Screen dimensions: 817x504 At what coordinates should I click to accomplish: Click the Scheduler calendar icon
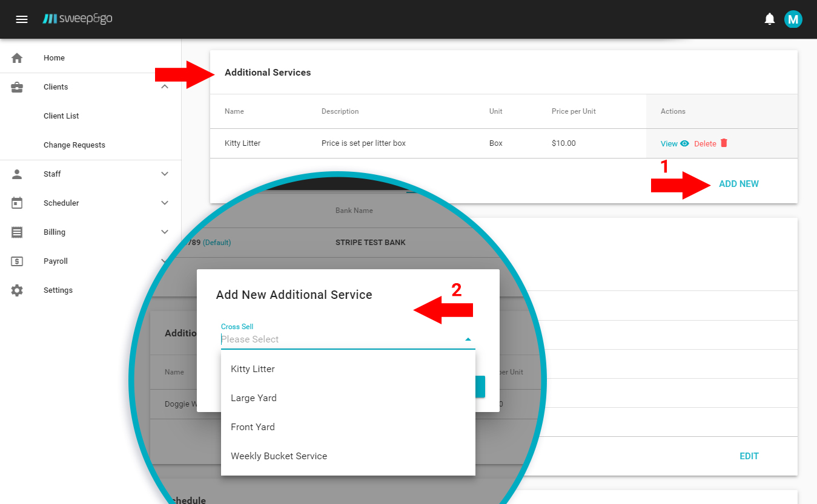[x=17, y=203]
